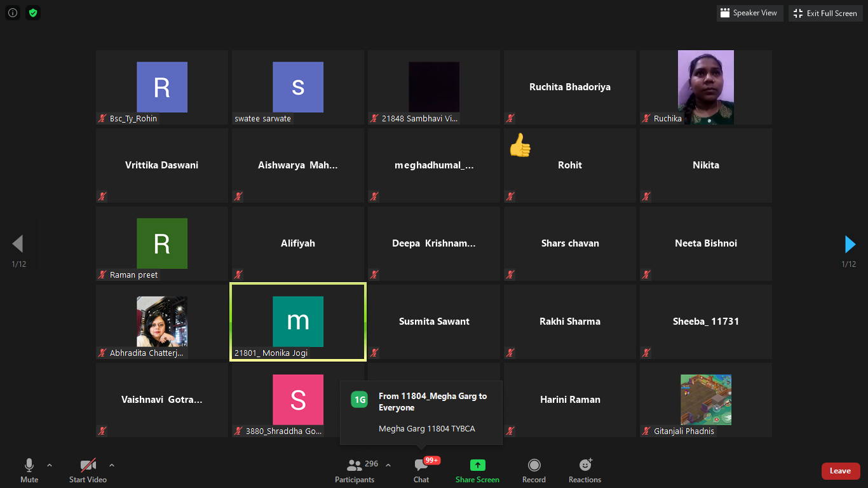The width and height of the screenshot is (868, 488).
Task: Leave the meeting
Action: pos(840,471)
